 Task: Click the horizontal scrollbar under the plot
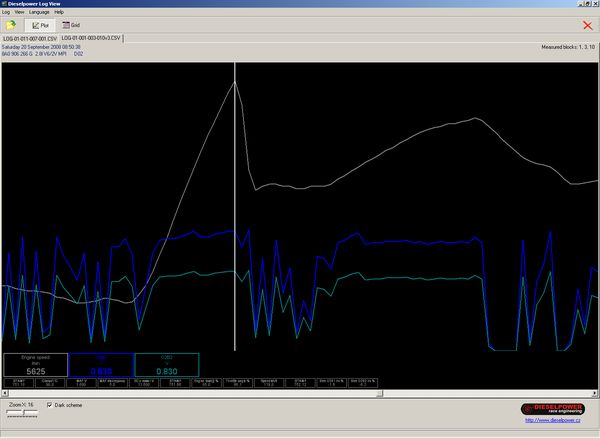coord(300,392)
